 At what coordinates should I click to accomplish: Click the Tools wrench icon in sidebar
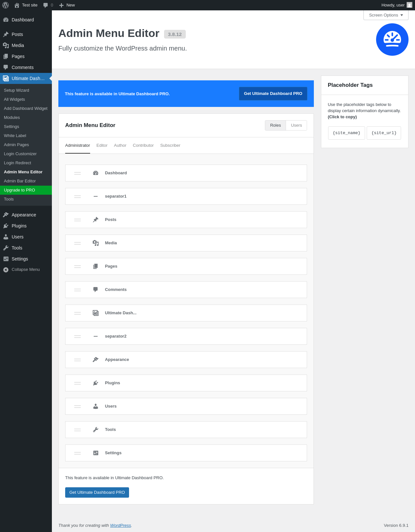point(6,248)
